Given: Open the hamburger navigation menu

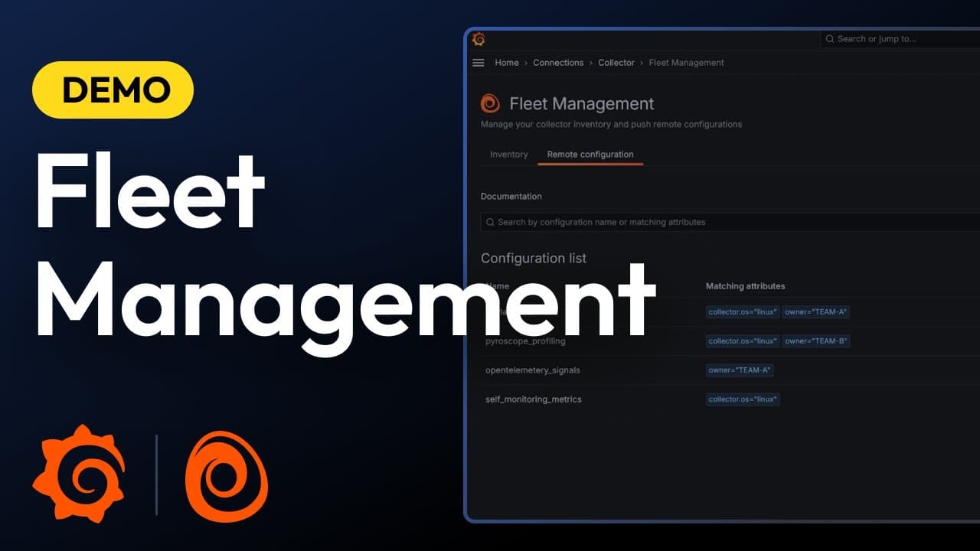Looking at the screenshot, I should pos(479,63).
